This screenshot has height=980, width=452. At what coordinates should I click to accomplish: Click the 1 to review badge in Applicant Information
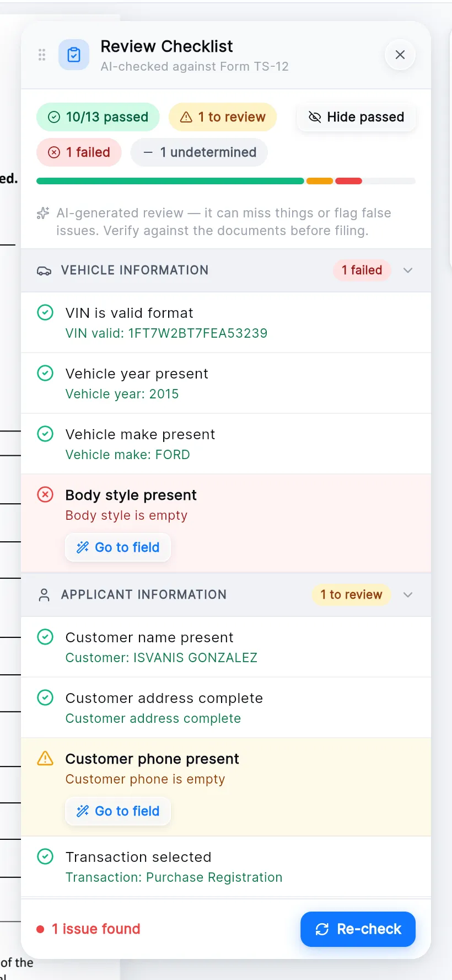pyautogui.click(x=351, y=595)
